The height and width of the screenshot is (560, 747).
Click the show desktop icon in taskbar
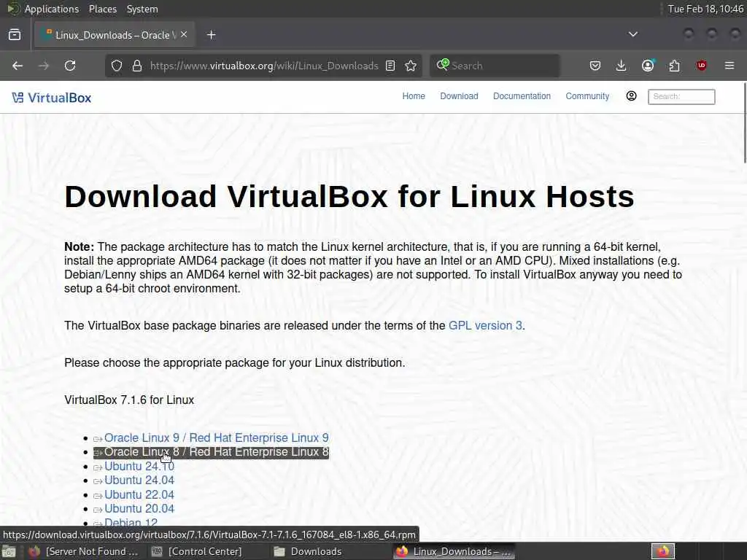click(9, 552)
